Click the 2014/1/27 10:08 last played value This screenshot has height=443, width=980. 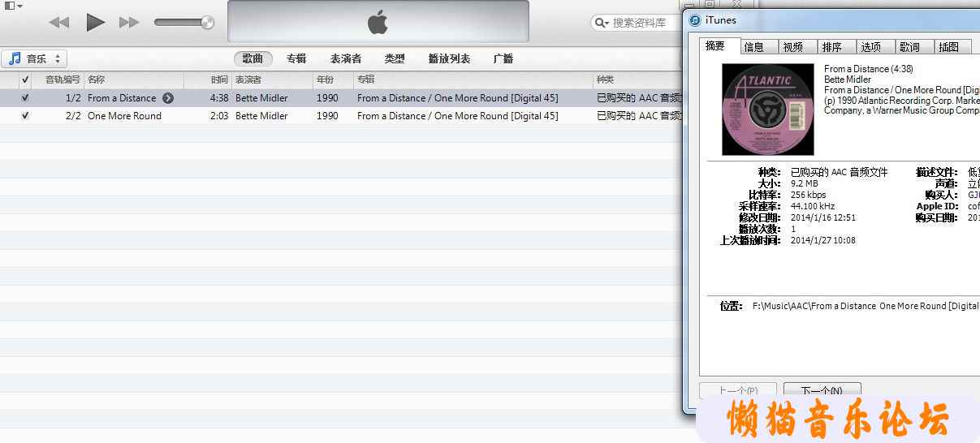pyautogui.click(x=823, y=240)
